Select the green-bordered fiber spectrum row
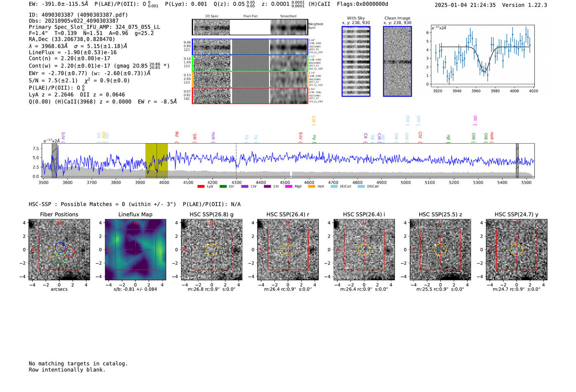This screenshot has width=576, height=392. [x=250, y=63]
